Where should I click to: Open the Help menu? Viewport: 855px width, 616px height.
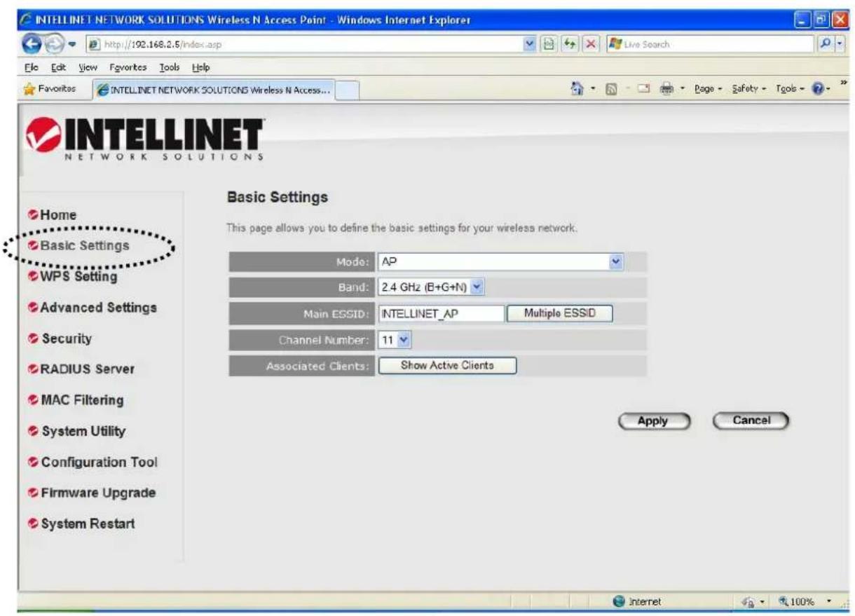coord(200,67)
